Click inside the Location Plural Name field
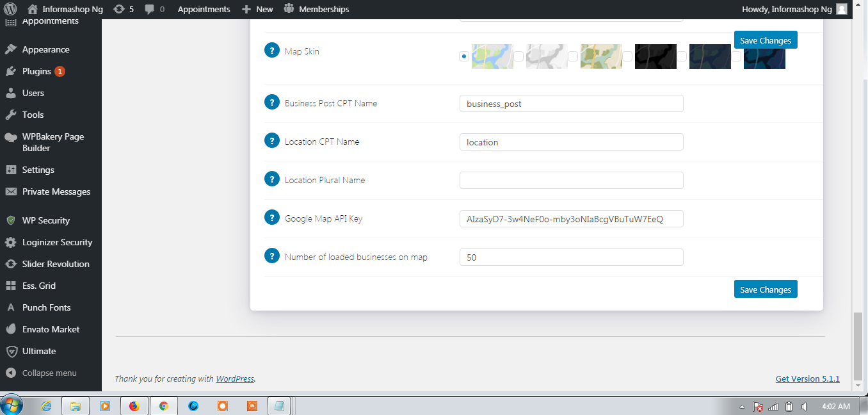This screenshot has height=415, width=868. tap(571, 180)
